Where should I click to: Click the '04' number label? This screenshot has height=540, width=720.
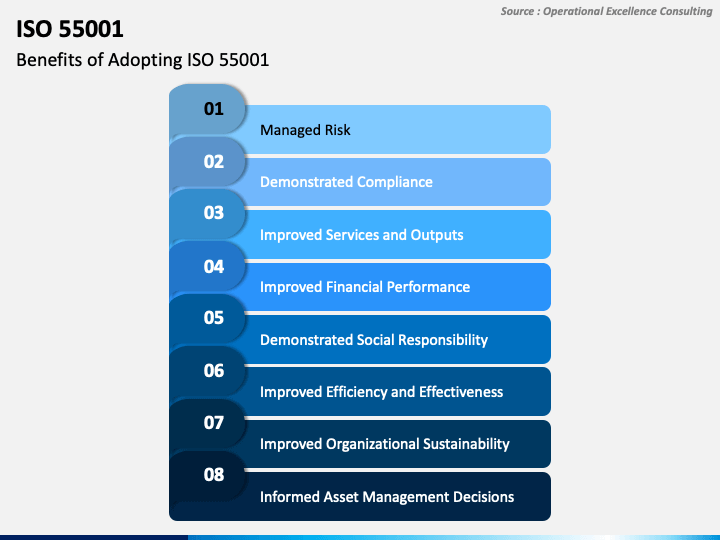pos(214,266)
